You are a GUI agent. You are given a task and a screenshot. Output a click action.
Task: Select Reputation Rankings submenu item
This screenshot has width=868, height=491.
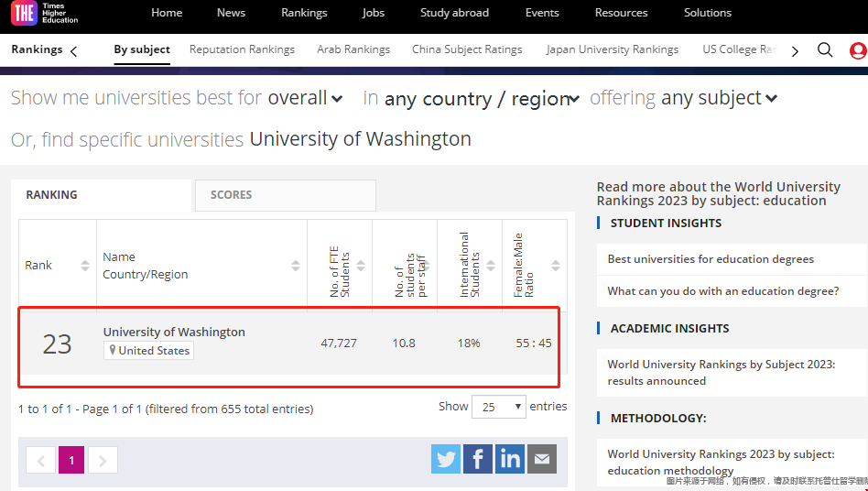pyautogui.click(x=242, y=49)
